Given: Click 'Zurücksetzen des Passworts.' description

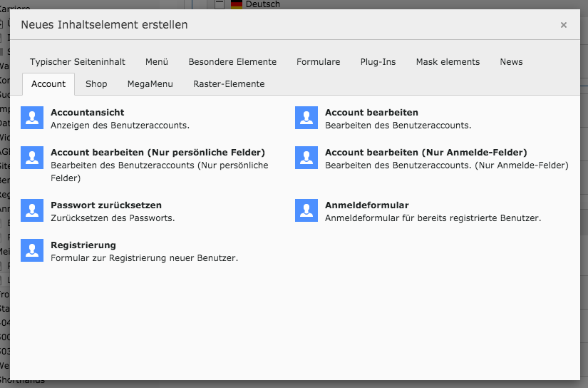Looking at the screenshot, I should pyautogui.click(x=113, y=218).
